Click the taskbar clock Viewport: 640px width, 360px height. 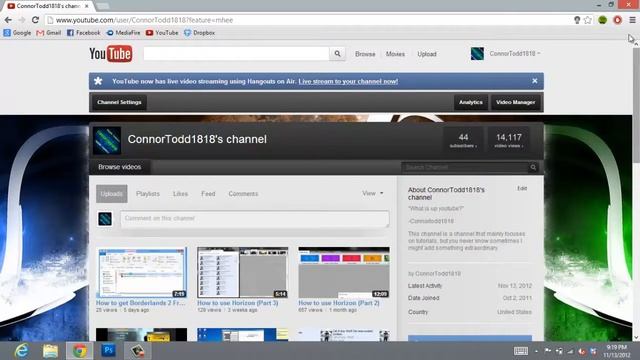(616, 351)
